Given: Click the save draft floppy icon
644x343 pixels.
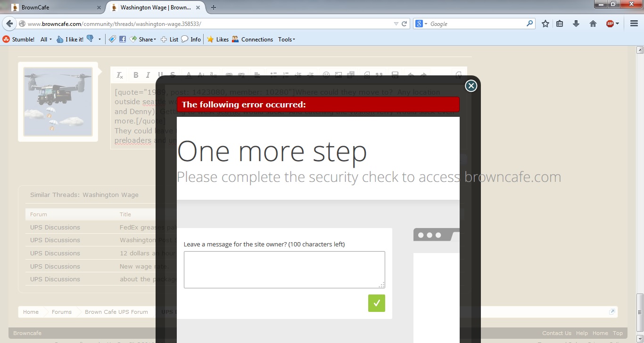Looking at the screenshot, I should (395, 75).
